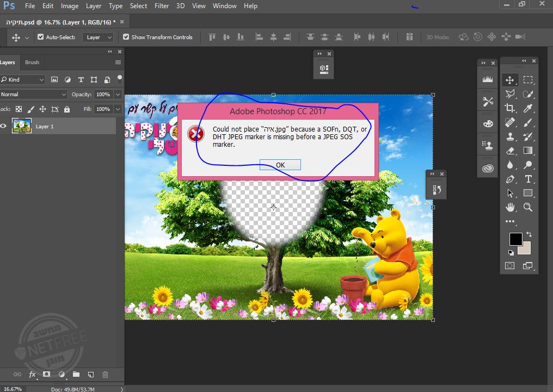Pick the Horizontal Type tool
This screenshot has width=553, height=392.
pyautogui.click(x=527, y=179)
